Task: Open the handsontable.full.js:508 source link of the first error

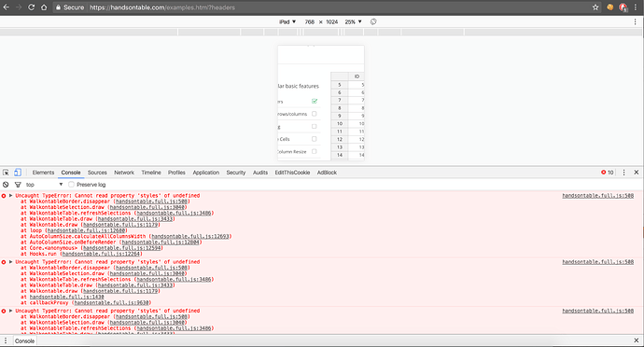Action: tap(598, 196)
